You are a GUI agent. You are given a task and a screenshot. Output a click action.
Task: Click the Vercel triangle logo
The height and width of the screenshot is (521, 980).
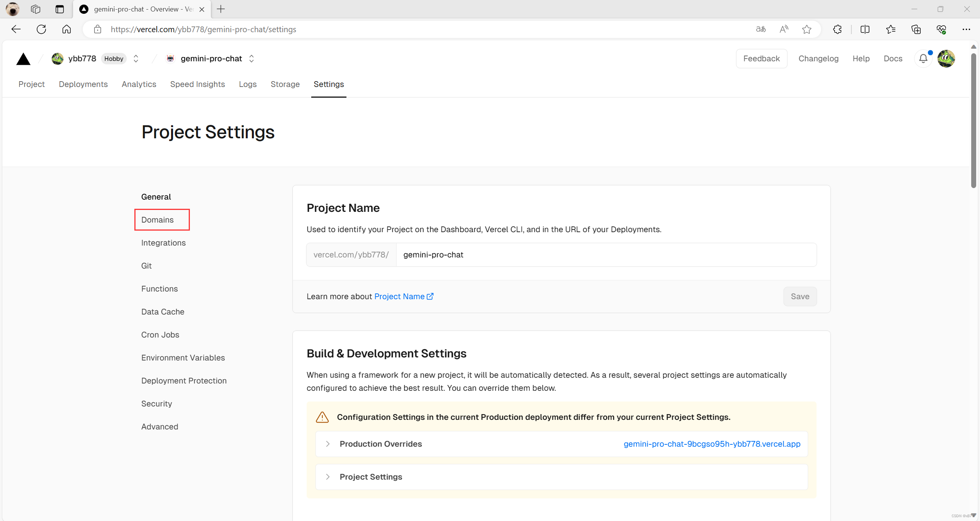23,59
